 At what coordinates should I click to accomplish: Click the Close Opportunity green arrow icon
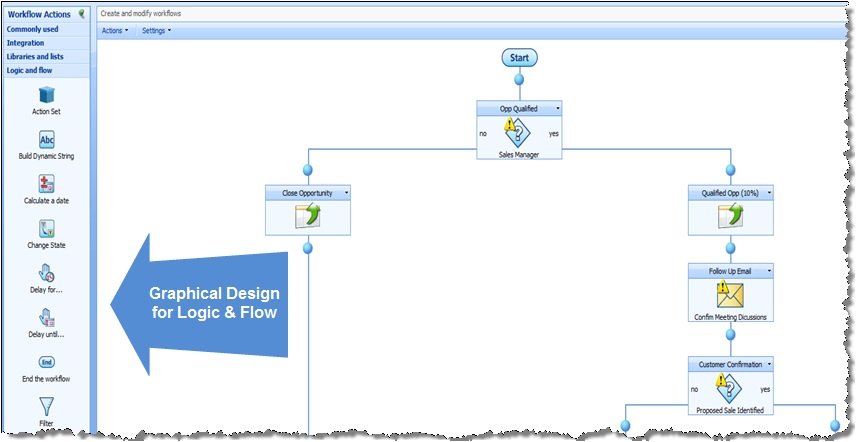pos(307,216)
